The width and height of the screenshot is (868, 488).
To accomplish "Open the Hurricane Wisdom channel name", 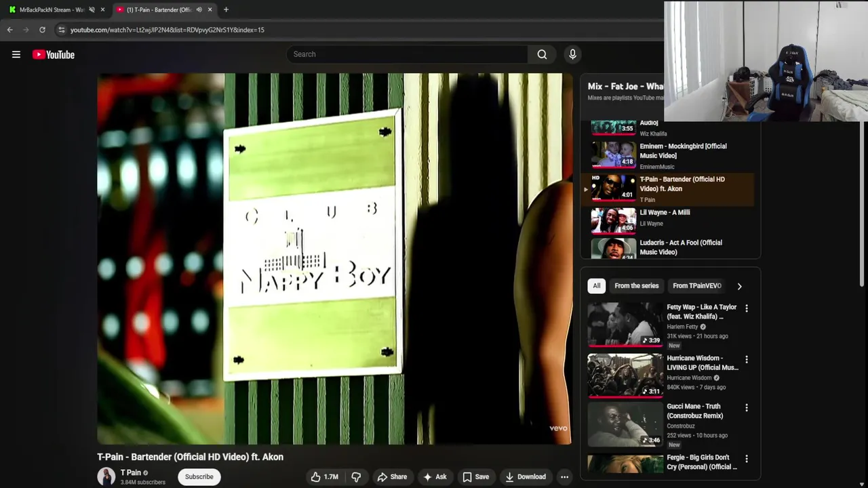I will 689,378.
